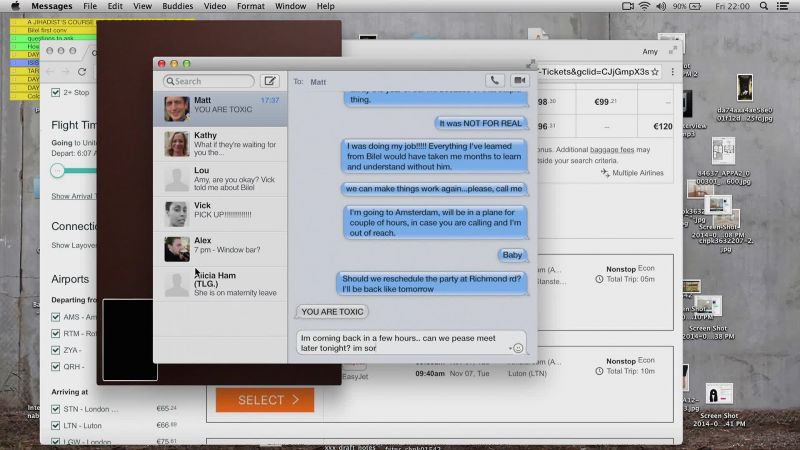Click the Fri 22:00 clock
800x450 pixels.
(732, 6)
